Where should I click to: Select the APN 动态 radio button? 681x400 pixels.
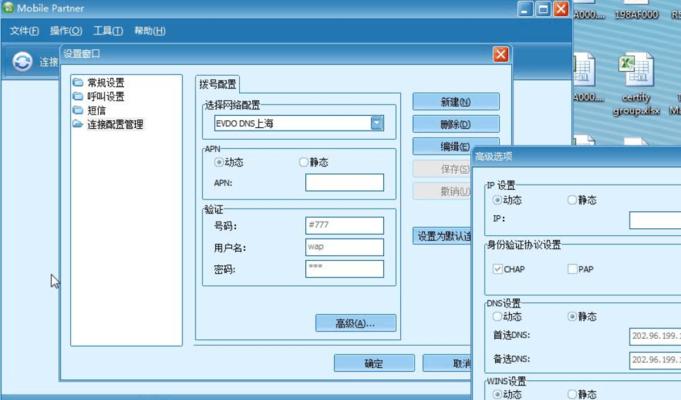point(218,162)
